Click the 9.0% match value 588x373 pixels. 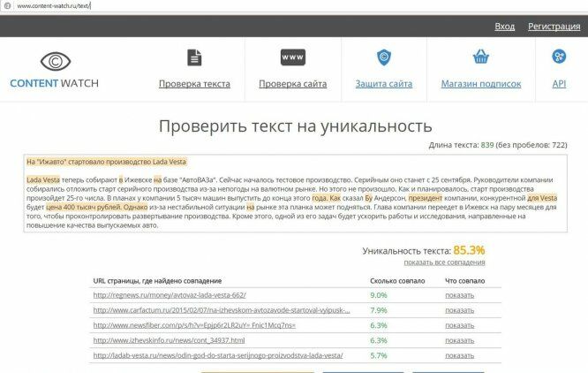[379, 295]
